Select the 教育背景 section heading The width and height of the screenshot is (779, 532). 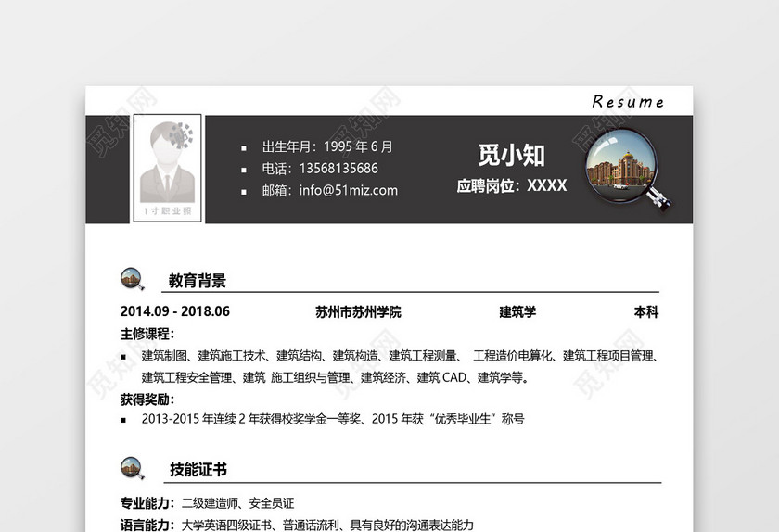[x=198, y=281]
